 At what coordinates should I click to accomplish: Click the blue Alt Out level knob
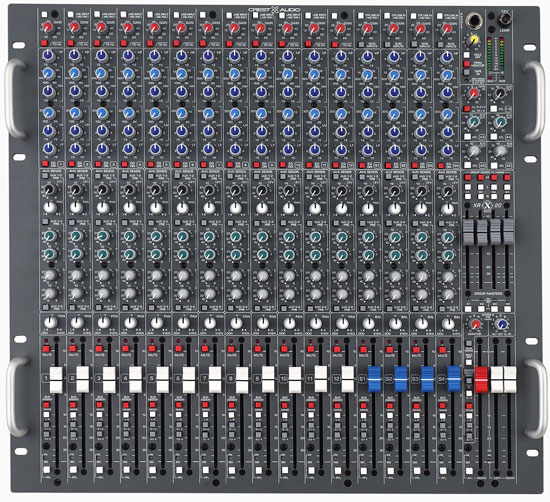click(x=502, y=324)
